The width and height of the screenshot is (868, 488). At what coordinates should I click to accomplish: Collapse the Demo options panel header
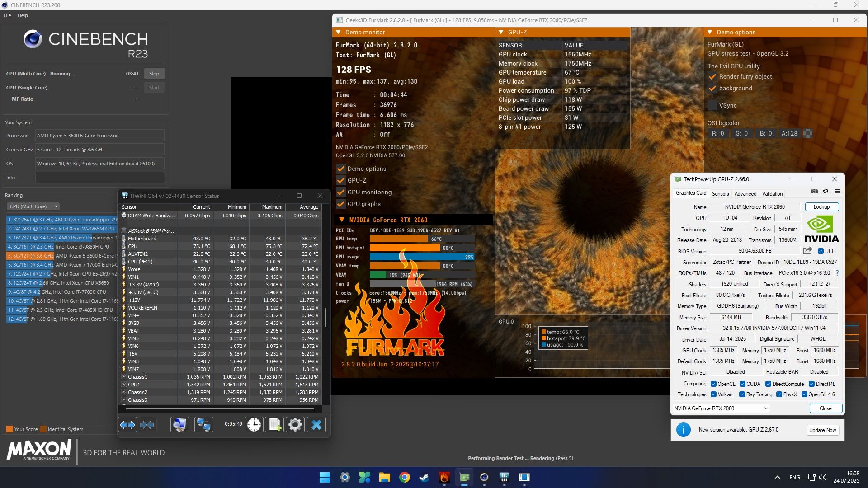coord(710,32)
